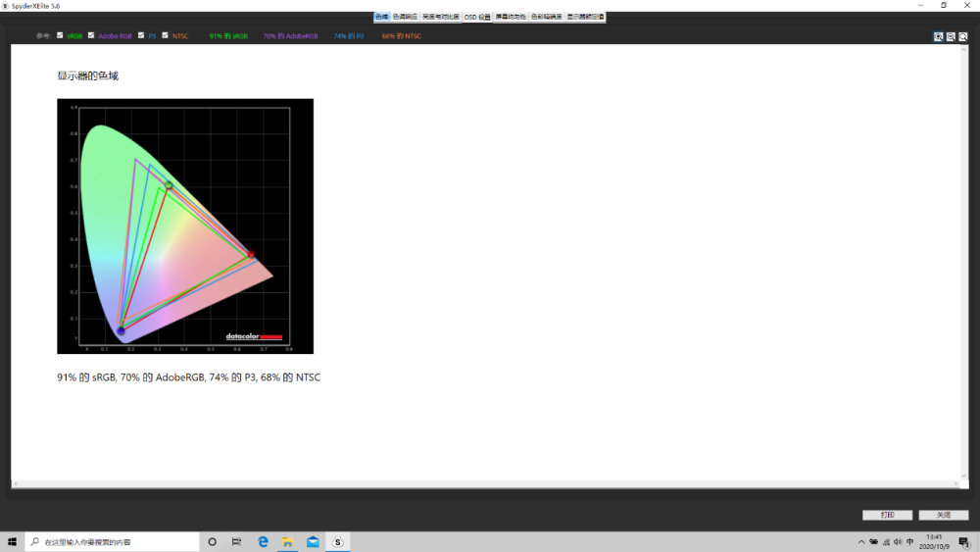Toggle the sRGB reference checkbox
This screenshot has width=980, height=552.
pos(60,35)
